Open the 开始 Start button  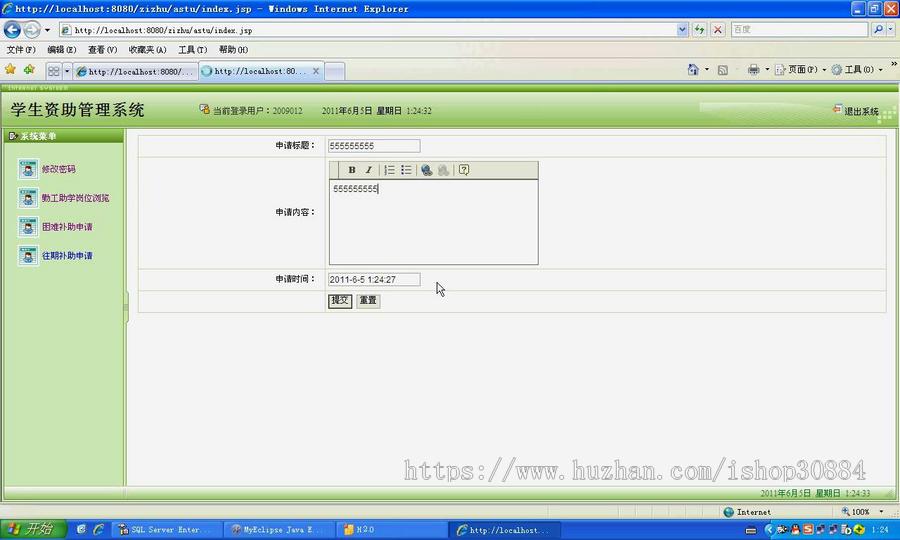click(33, 529)
